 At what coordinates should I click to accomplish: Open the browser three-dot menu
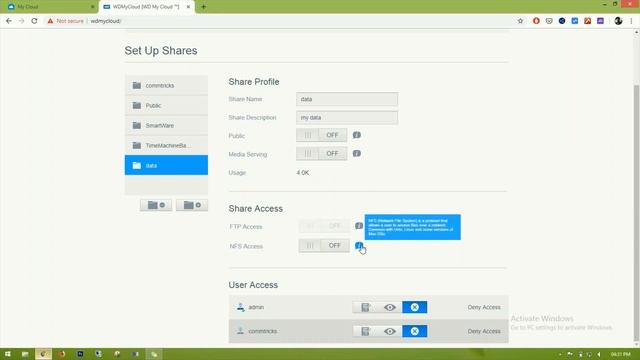(x=631, y=21)
